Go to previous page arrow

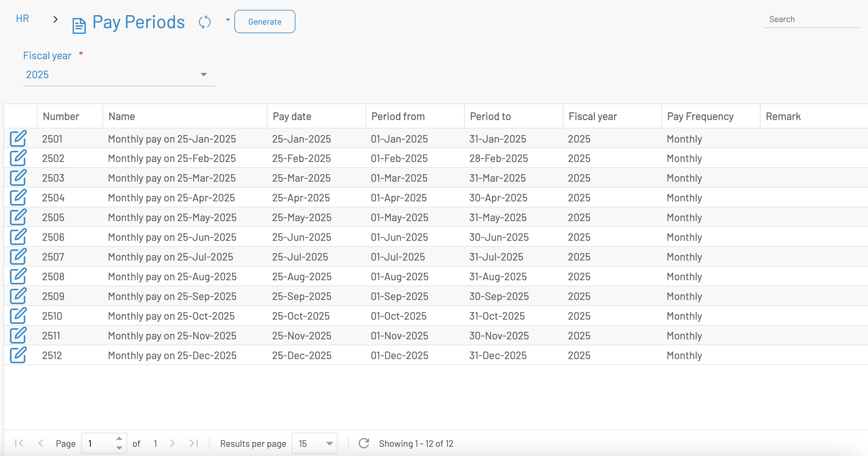click(41, 443)
